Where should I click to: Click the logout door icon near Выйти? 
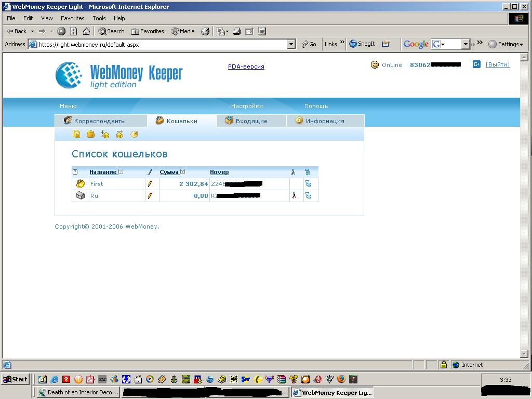476,64
